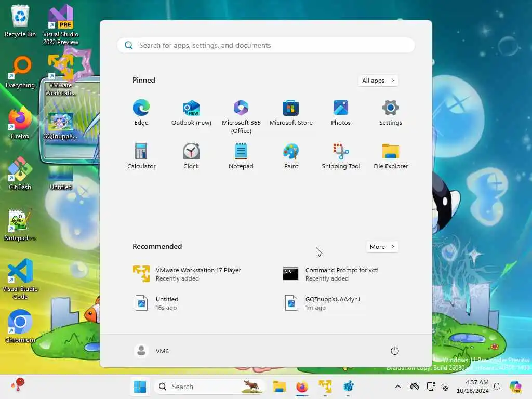532x399 pixels.
Task: Launch Outlook (new) pinned app
Action: pos(191,113)
